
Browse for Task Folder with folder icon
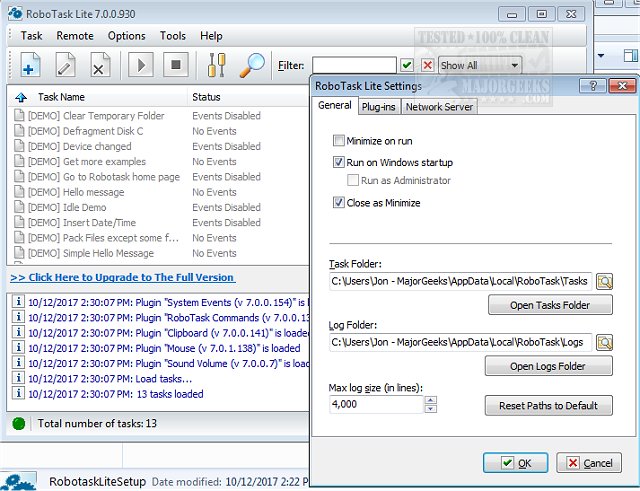(x=604, y=281)
